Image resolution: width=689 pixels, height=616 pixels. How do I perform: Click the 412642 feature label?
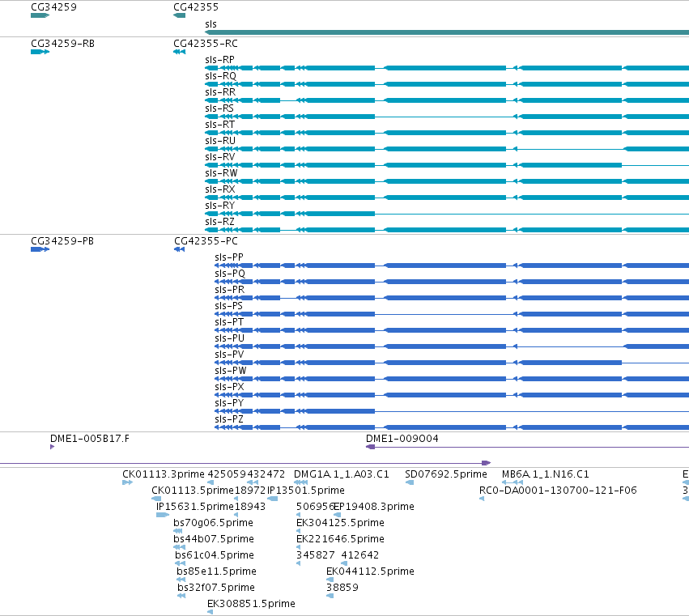tap(359, 555)
